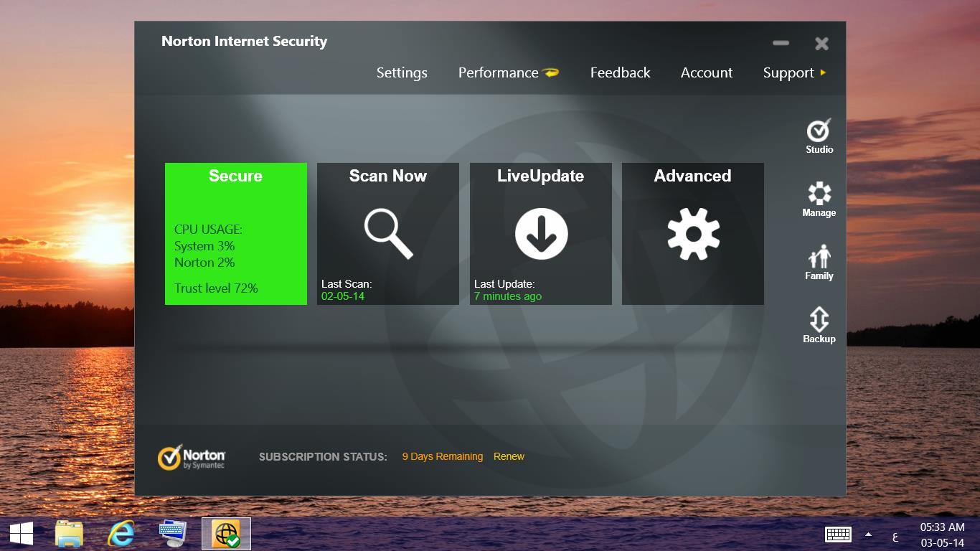The height and width of the screenshot is (551, 980).
Task: Click the Renew subscription link
Action: click(509, 456)
